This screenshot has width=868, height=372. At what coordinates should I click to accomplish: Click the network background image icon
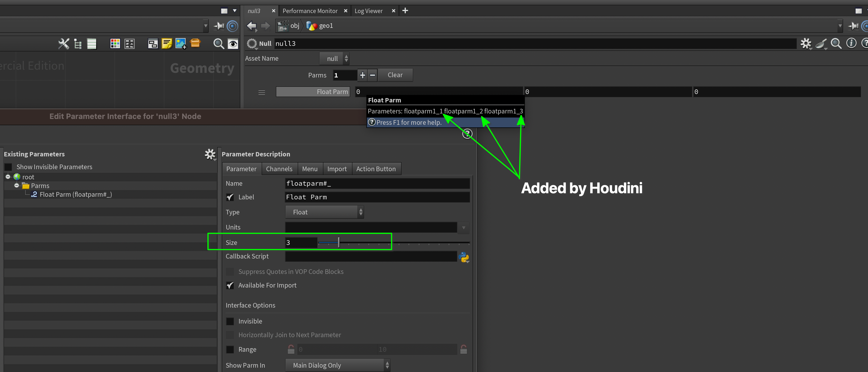[x=181, y=44]
